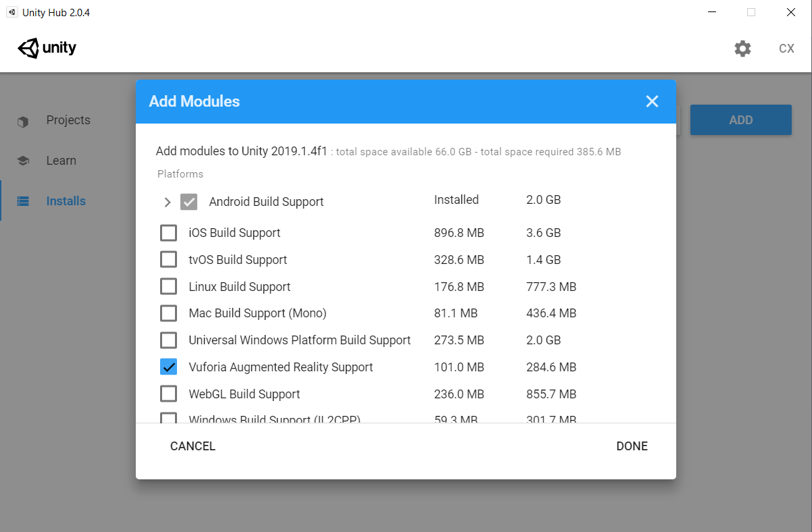Check Universal Windows Platform Build Support
Screen dimensions: 812x532
click(x=168, y=340)
